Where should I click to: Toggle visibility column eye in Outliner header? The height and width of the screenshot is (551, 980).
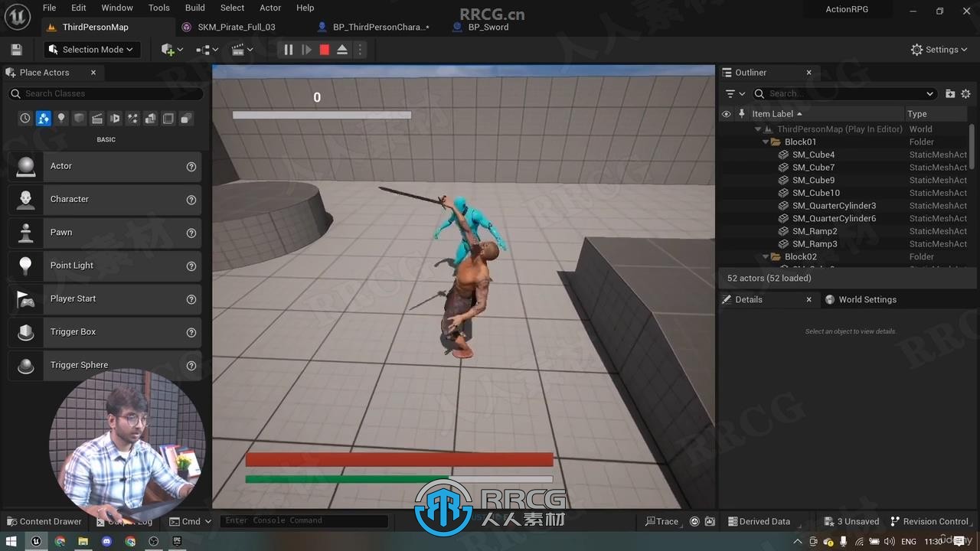727,114
